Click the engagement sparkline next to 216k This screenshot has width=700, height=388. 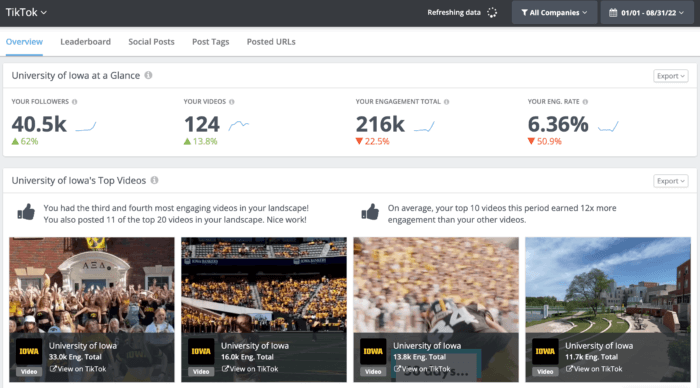(x=424, y=127)
